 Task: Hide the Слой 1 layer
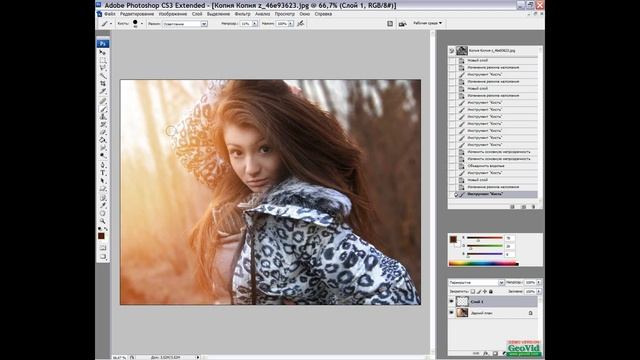(x=451, y=302)
